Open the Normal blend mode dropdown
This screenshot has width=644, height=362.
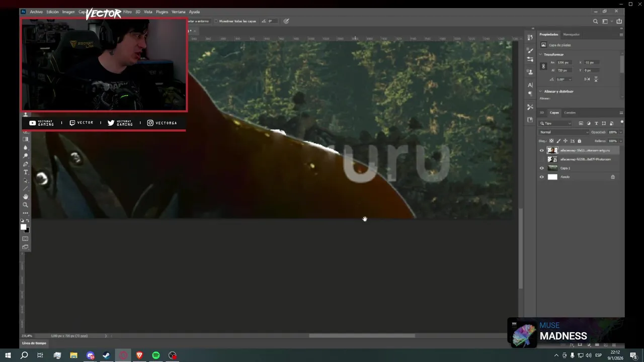[x=563, y=132]
